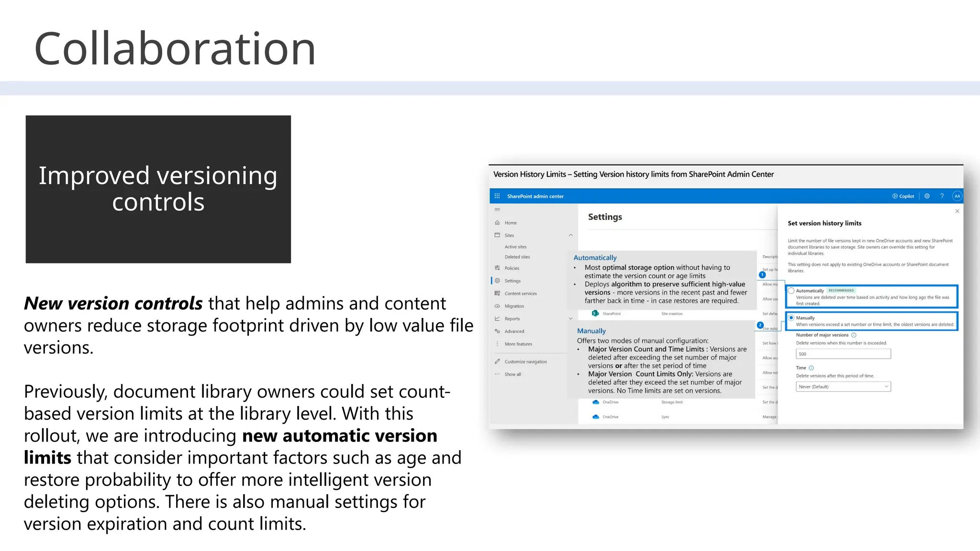Image resolution: width=980 pixels, height=551 pixels.
Task: Click the Content services icon
Action: (497, 294)
